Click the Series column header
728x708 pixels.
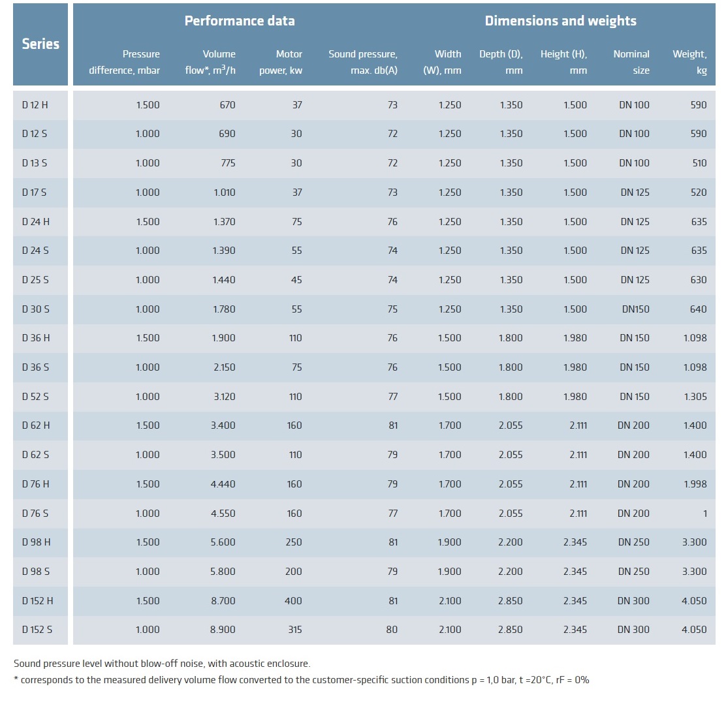(x=40, y=44)
